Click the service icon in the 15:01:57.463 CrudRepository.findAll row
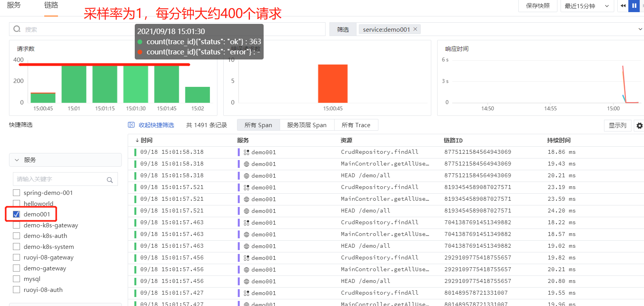 (246, 223)
